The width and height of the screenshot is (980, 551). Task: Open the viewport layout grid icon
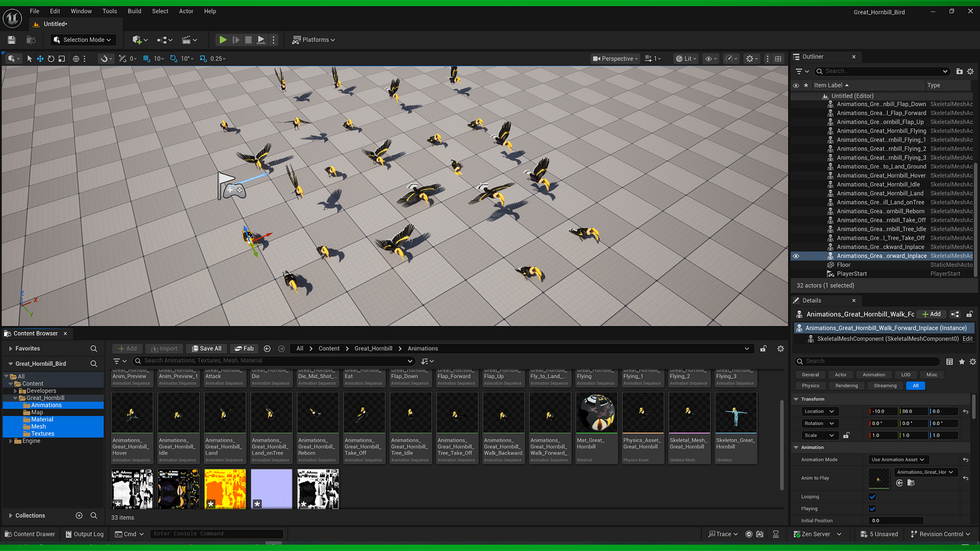click(778, 59)
